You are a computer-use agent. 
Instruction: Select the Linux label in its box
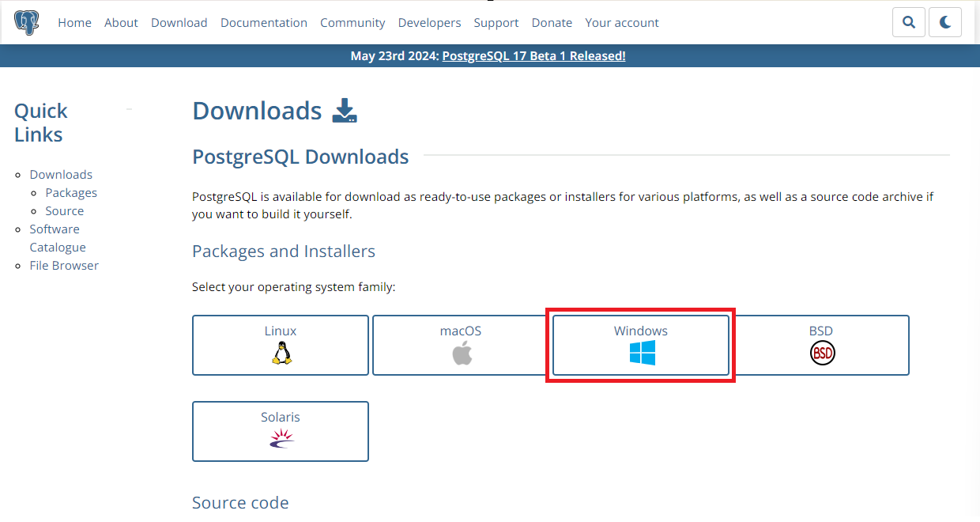281,331
